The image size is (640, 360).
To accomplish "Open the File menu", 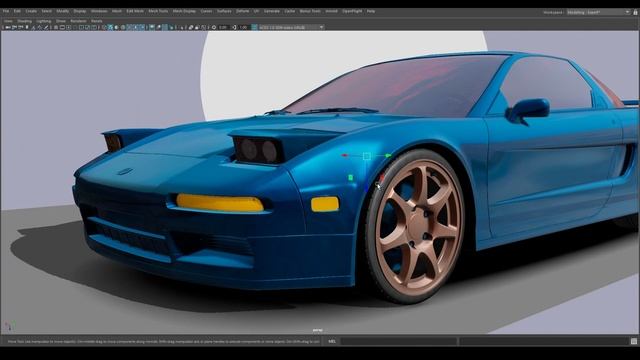I will (6, 11).
